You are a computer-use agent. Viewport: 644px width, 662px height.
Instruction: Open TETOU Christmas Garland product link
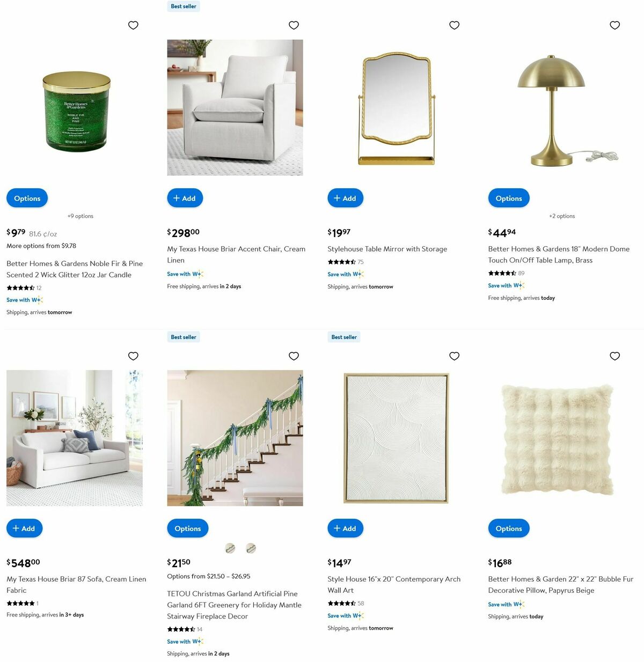[x=234, y=605]
